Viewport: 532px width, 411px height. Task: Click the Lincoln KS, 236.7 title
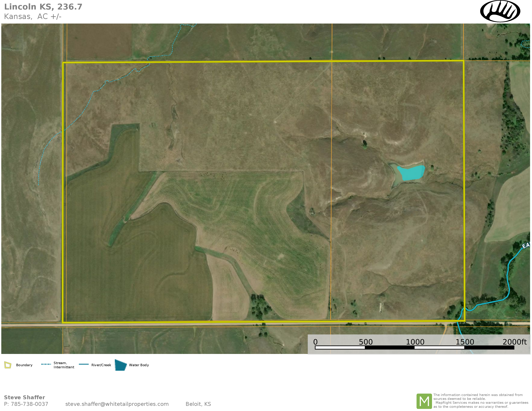tap(43, 7)
